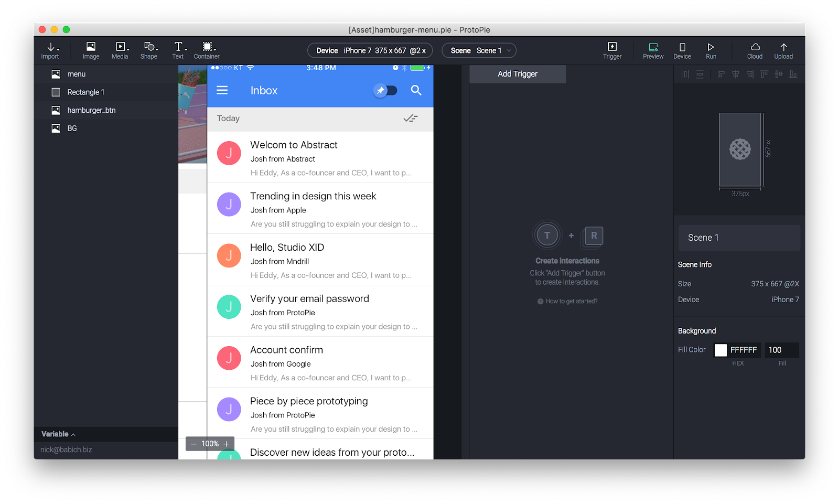Click align top icon
This screenshot has height=504, width=839.
[764, 74]
